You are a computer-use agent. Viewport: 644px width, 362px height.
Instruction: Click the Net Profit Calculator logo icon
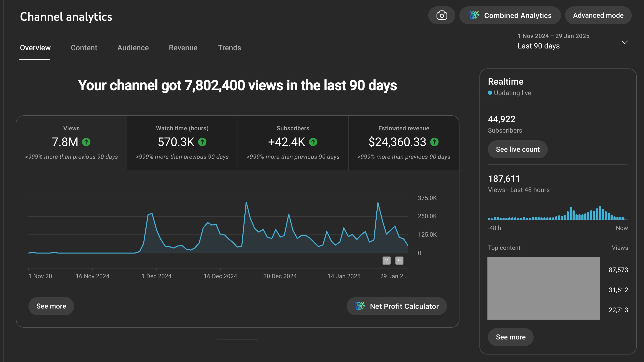pyautogui.click(x=360, y=306)
